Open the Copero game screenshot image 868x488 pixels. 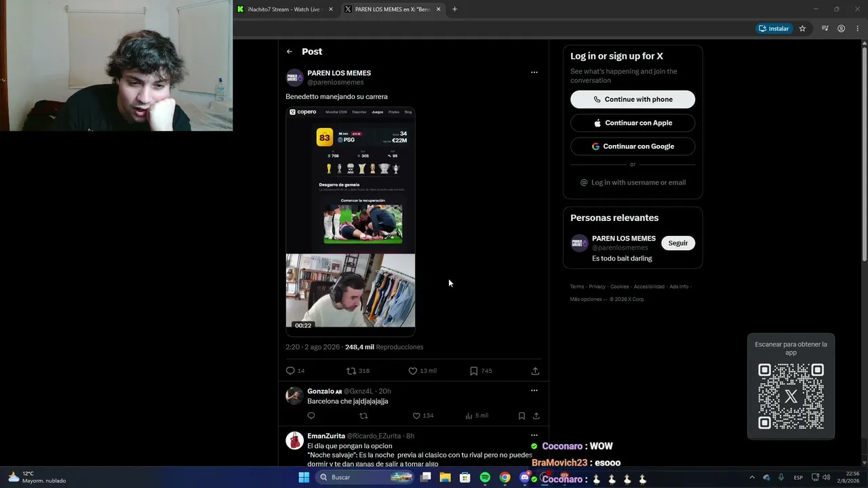click(x=351, y=180)
